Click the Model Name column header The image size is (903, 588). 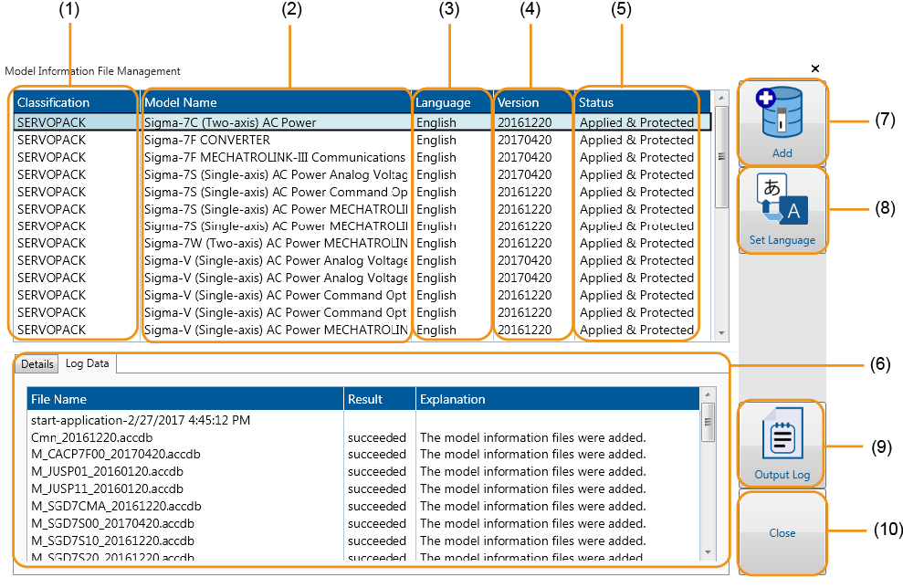coord(181,102)
